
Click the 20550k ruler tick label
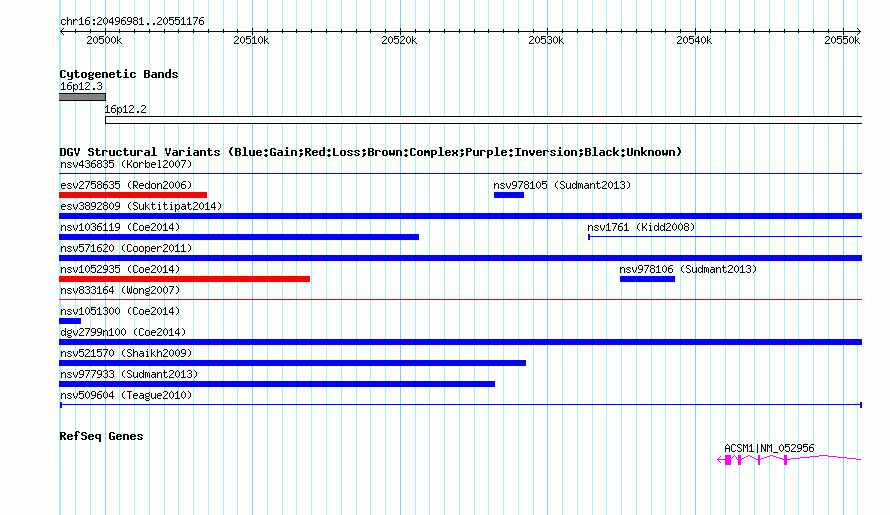click(842, 40)
